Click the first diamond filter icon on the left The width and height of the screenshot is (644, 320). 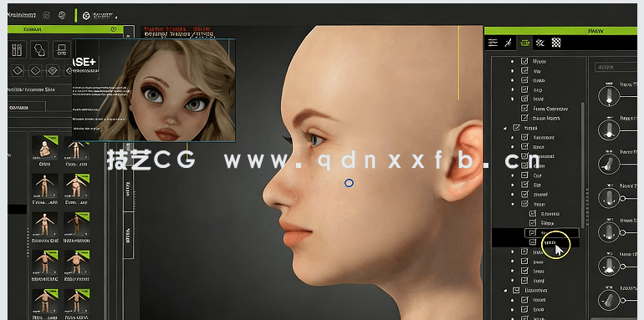tap(18, 70)
